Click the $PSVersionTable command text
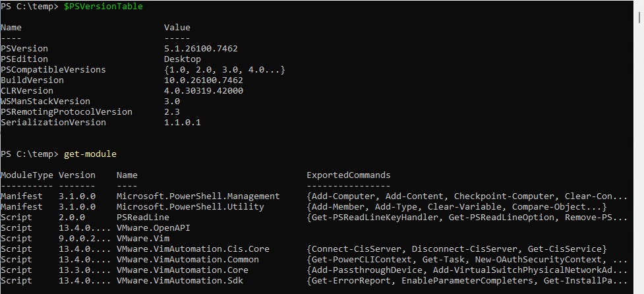Screen dimensions: 644x294 point(103,7)
